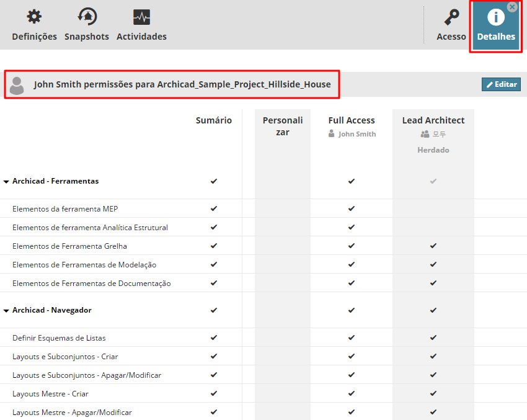
Task: Click the John Smith user avatar icon
Action: pyautogui.click(x=17, y=85)
